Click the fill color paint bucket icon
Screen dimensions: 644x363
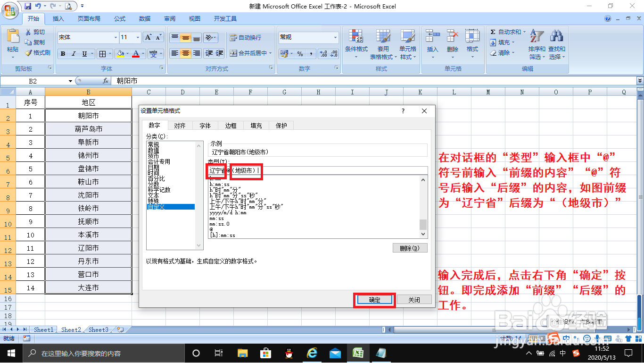[121, 54]
